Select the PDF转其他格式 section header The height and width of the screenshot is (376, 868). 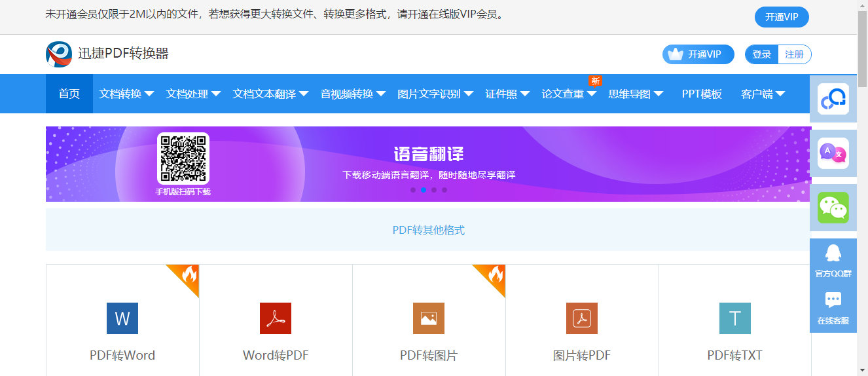pos(429,230)
